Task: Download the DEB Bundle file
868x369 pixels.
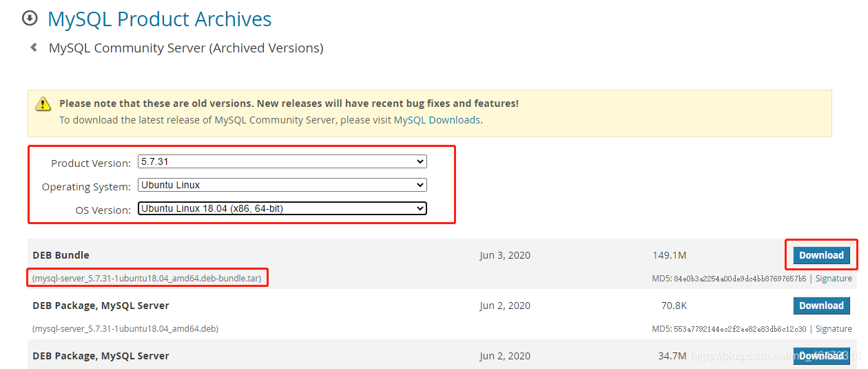Action: pyautogui.click(x=821, y=255)
